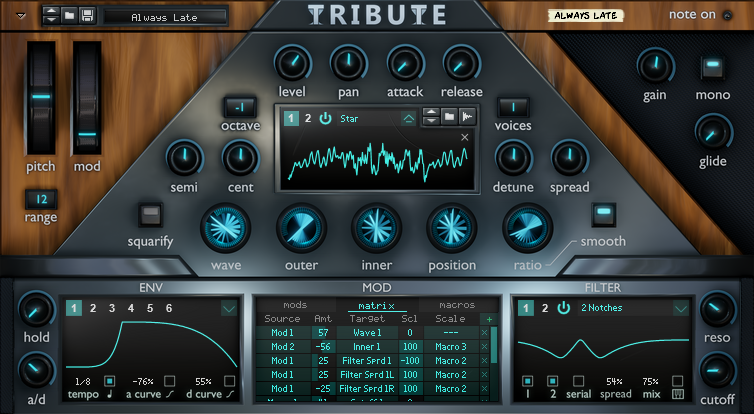Remove the Filter Sprd 1 matrix row
This screenshot has width=754, height=414.
point(484,361)
